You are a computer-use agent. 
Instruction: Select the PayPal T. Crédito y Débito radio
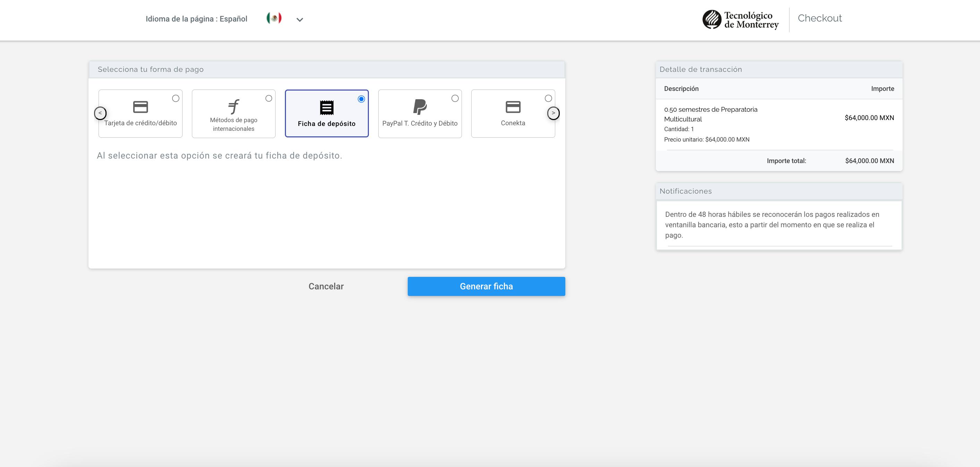click(455, 99)
